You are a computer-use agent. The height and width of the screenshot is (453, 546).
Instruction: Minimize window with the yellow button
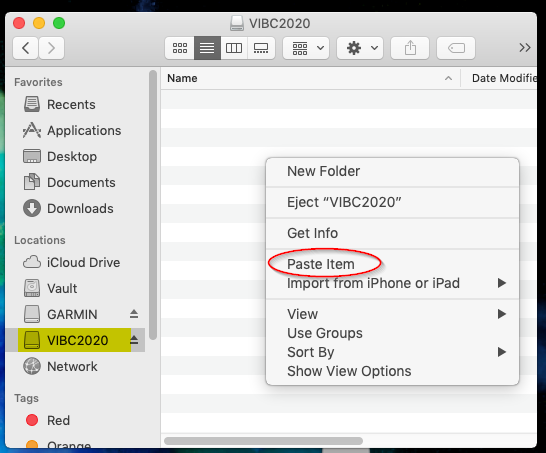pos(39,23)
